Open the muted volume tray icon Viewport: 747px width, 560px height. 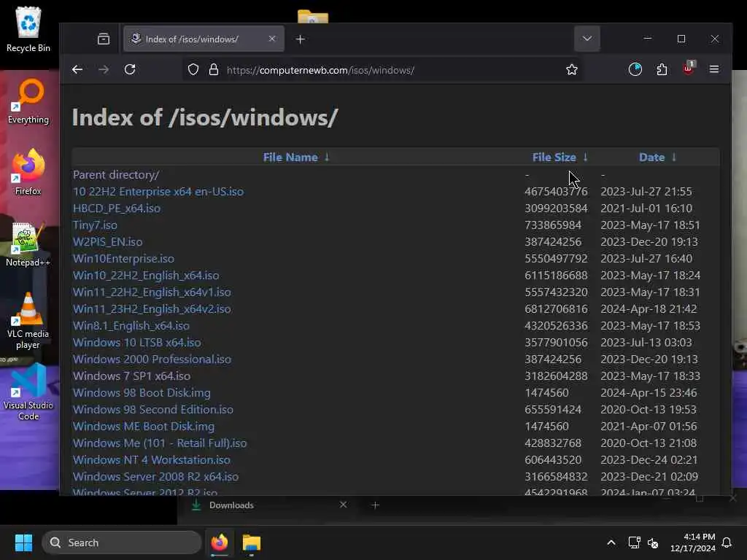point(653,542)
